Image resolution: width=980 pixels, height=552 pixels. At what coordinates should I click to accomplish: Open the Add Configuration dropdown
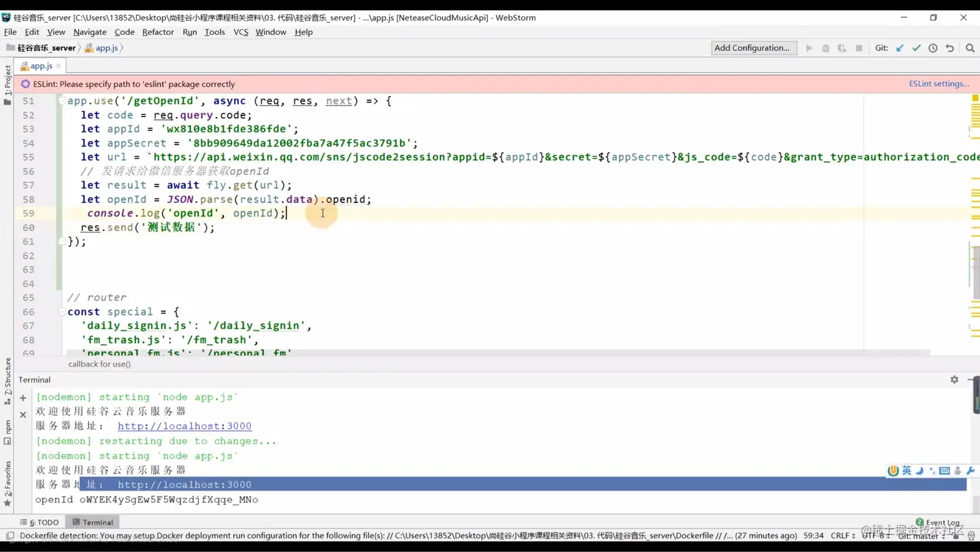[754, 47]
